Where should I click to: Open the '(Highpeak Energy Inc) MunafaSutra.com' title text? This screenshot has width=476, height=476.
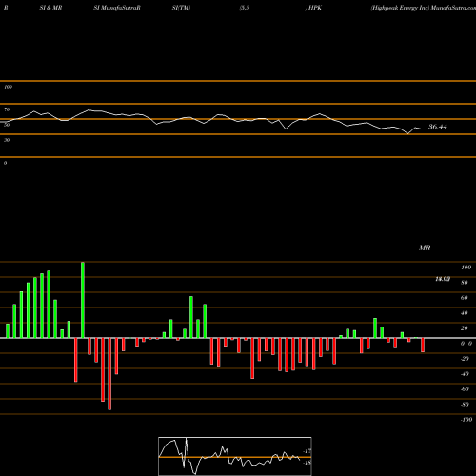(x=423, y=8)
